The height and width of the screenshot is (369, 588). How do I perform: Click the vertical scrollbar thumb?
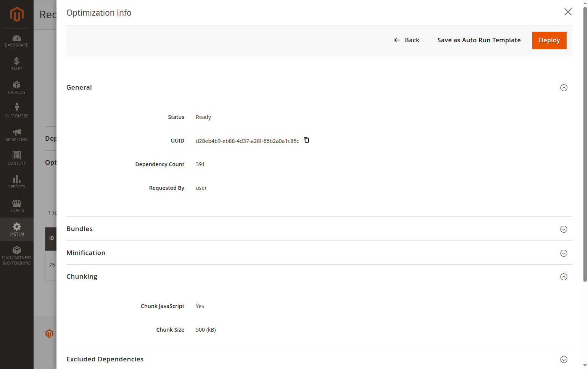coord(585,144)
